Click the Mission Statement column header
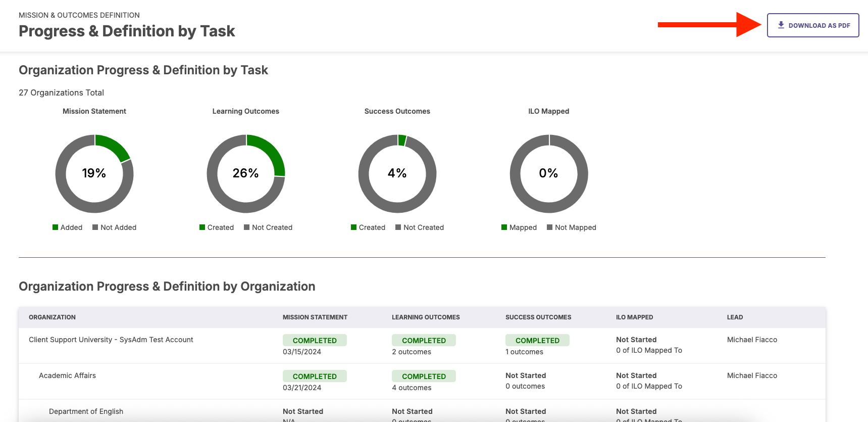868x422 pixels. click(315, 317)
